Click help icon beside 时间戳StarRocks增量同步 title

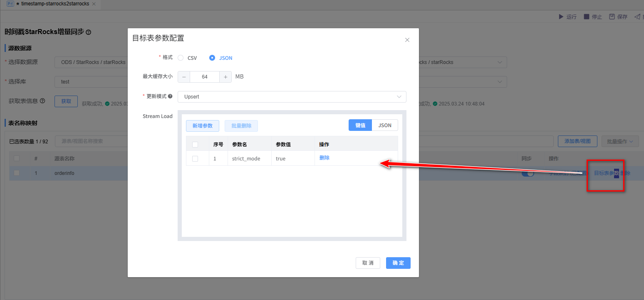point(88,32)
